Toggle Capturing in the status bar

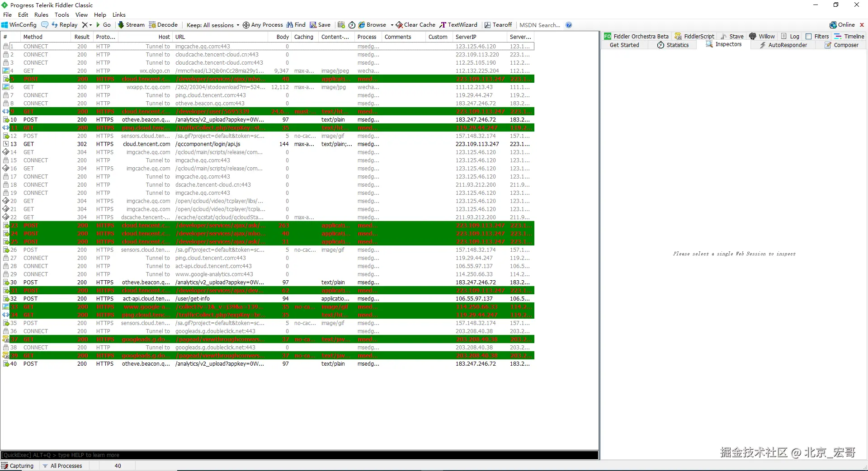coord(18,466)
